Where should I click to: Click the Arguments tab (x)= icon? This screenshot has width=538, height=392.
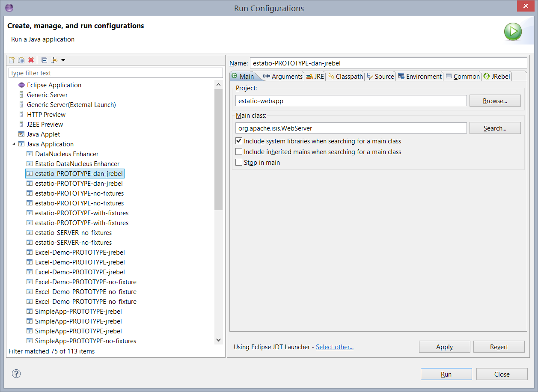tap(266, 76)
